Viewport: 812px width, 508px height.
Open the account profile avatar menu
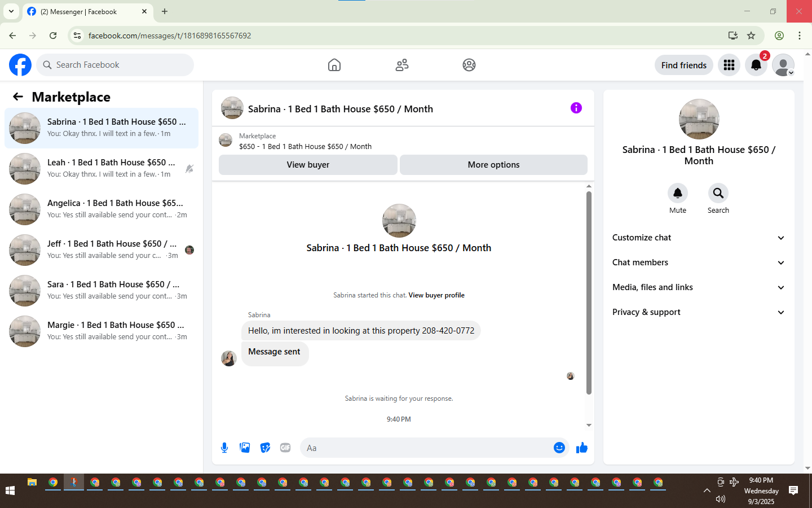[x=783, y=65]
